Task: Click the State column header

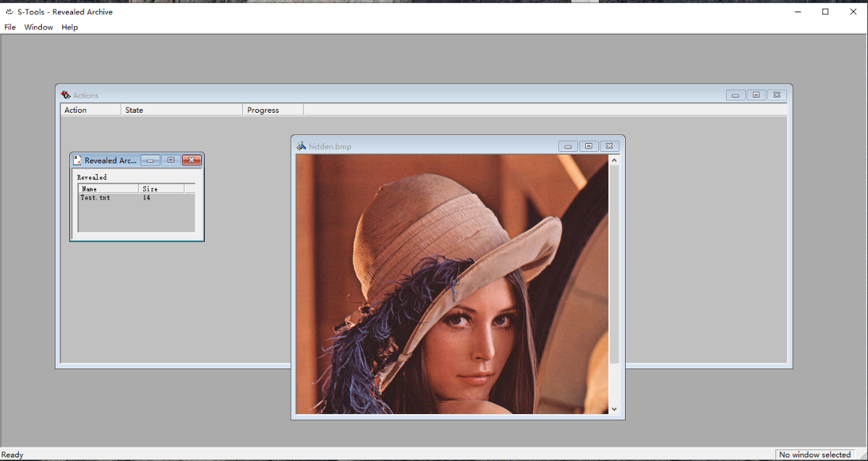Action: click(x=182, y=110)
